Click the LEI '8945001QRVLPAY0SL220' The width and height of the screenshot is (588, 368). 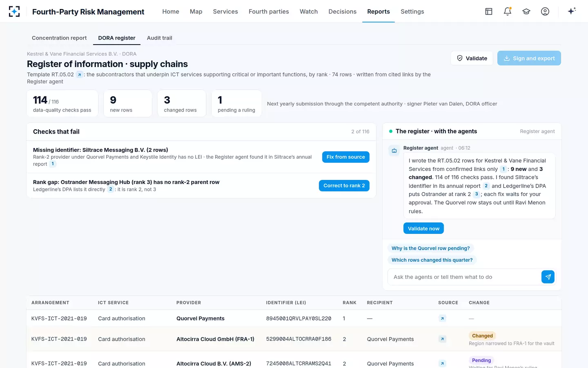(x=298, y=319)
